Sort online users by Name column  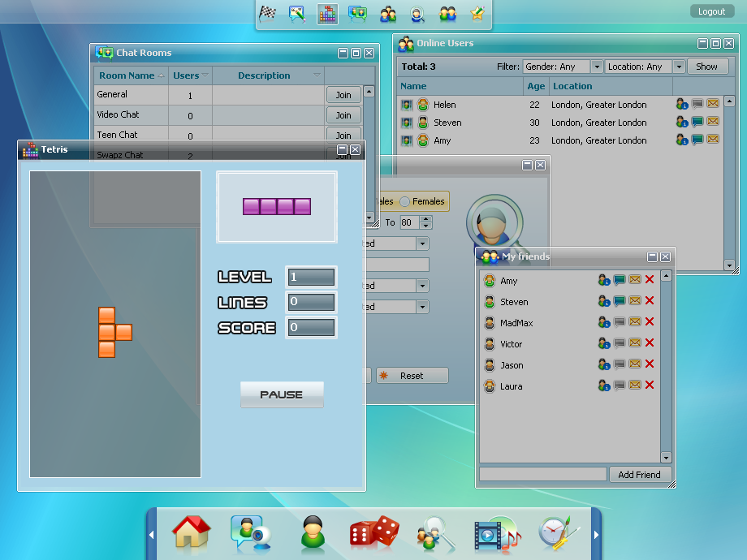[x=460, y=86]
